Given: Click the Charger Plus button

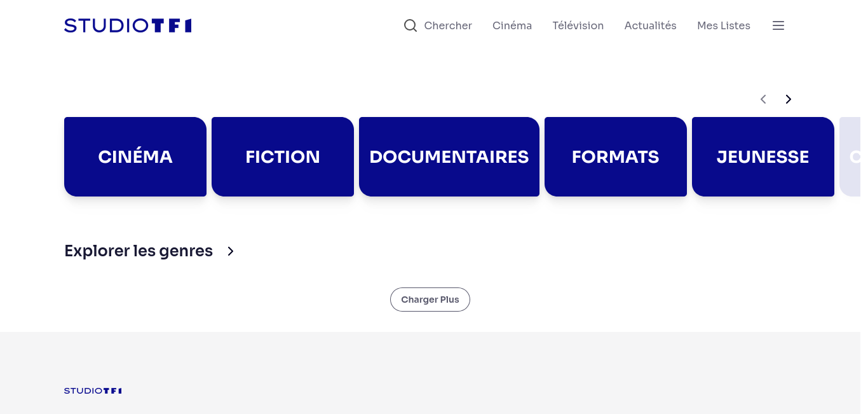Looking at the screenshot, I should (430, 300).
